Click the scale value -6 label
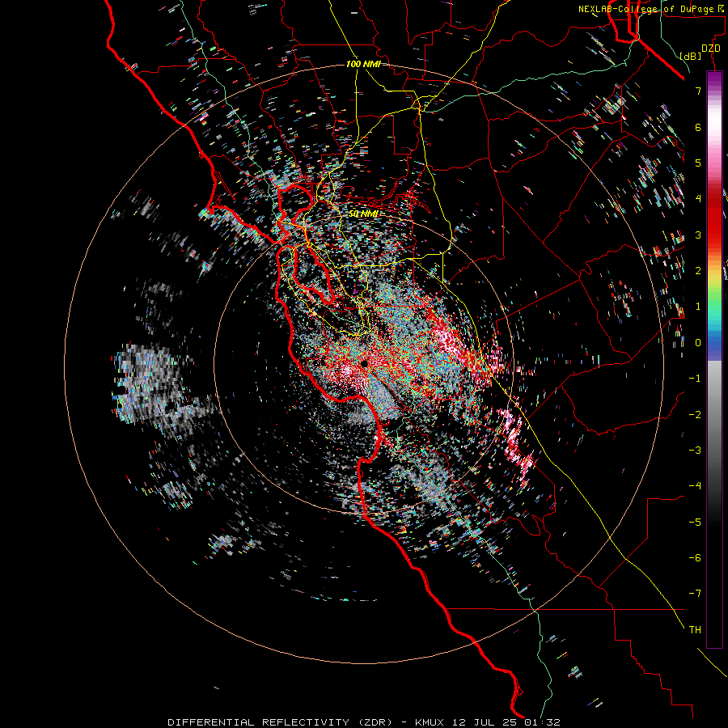 (695, 558)
